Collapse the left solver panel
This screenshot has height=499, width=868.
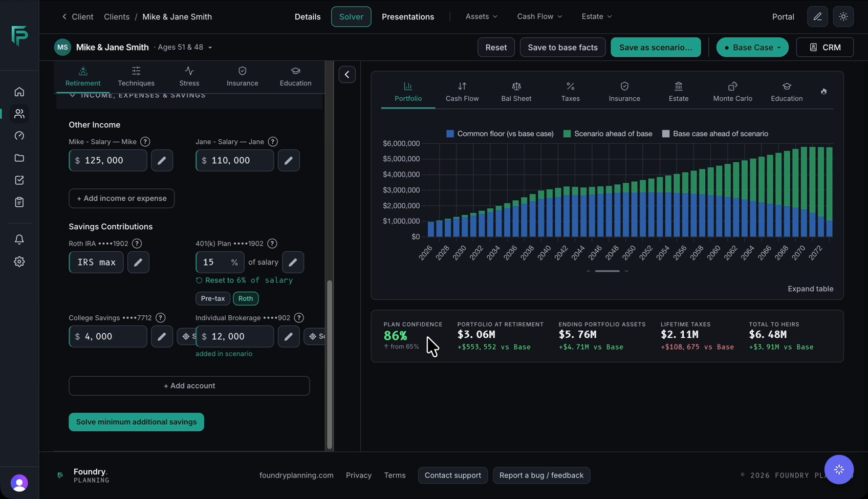point(347,75)
